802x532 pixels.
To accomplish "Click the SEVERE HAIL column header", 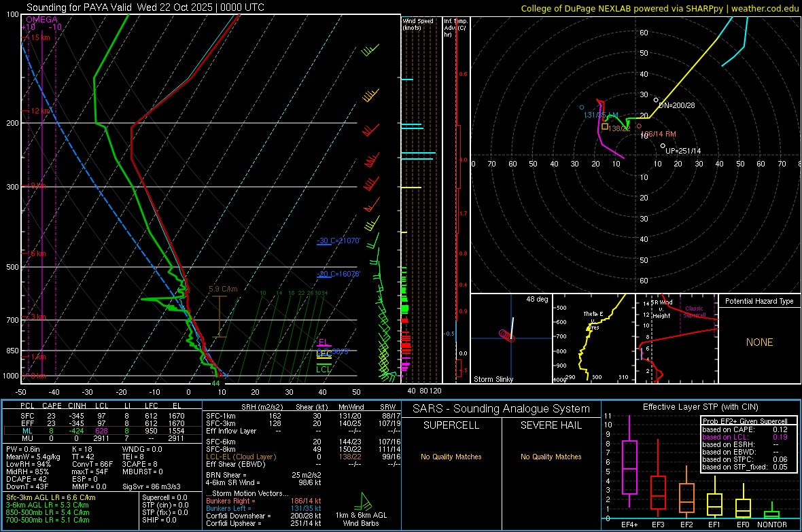I will (551, 425).
